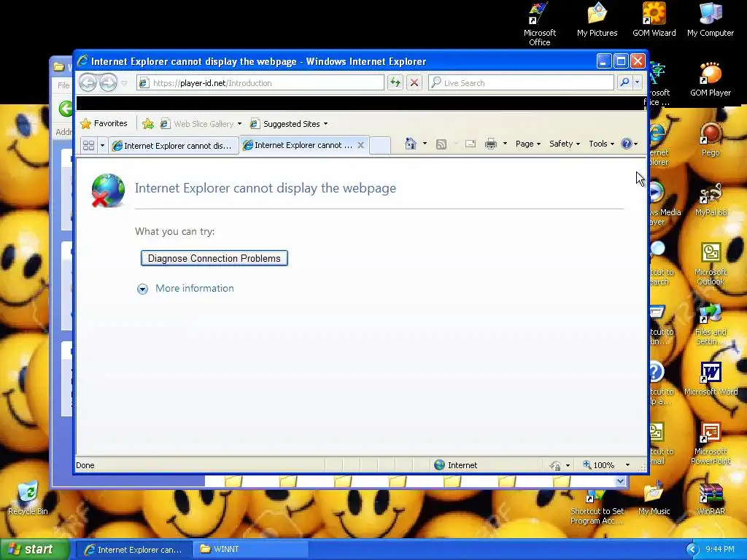The image size is (747, 560).
Task: Select the Microsoft Word desktop icon
Action: click(711, 379)
